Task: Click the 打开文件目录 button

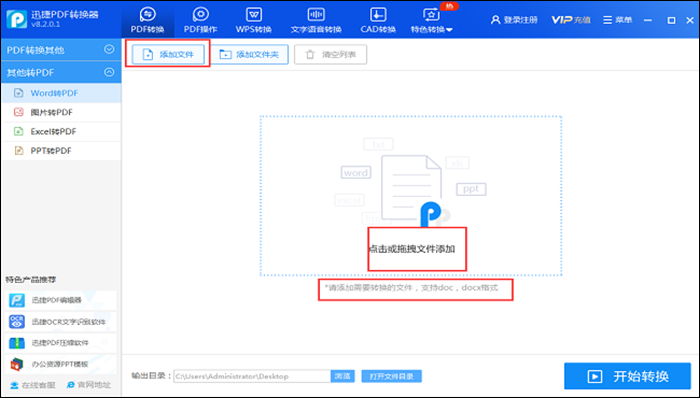Action: (391, 376)
